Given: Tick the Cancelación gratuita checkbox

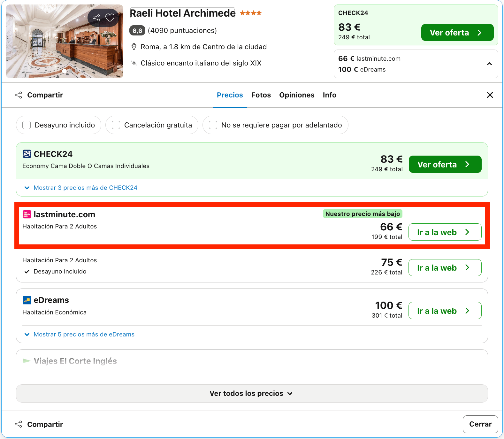Looking at the screenshot, I should (x=116, y=125).
